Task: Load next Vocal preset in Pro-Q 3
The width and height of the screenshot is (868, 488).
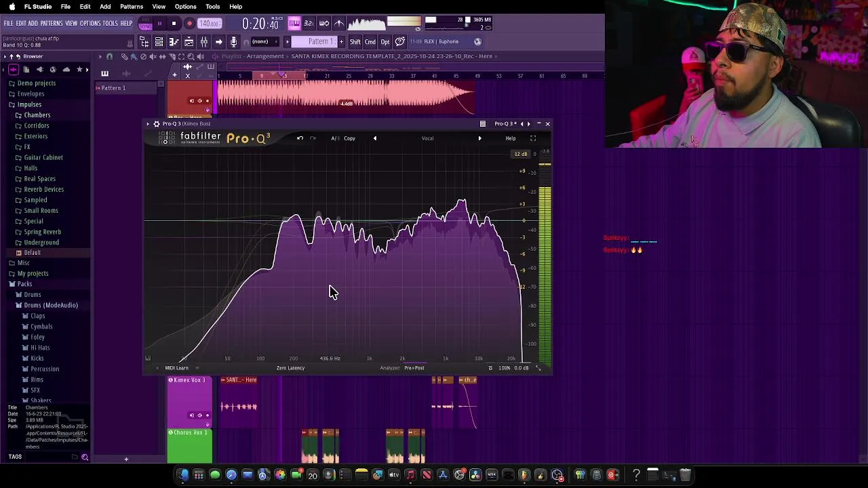Action: [x=479, y=138]
